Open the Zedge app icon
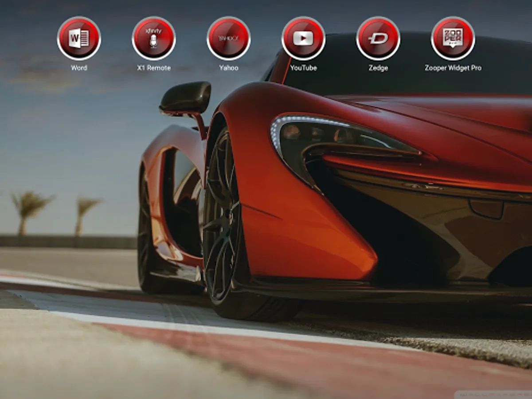 [378, 39]
